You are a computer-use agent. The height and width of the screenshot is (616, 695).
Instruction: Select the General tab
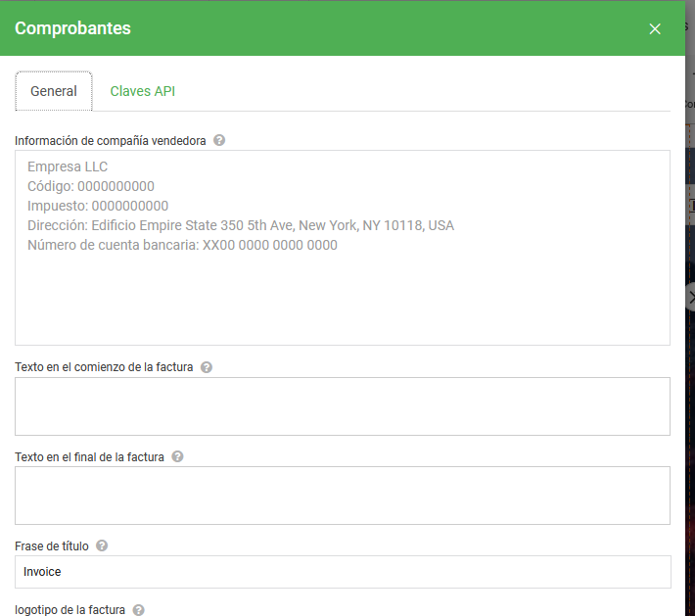tap(54, 91)
